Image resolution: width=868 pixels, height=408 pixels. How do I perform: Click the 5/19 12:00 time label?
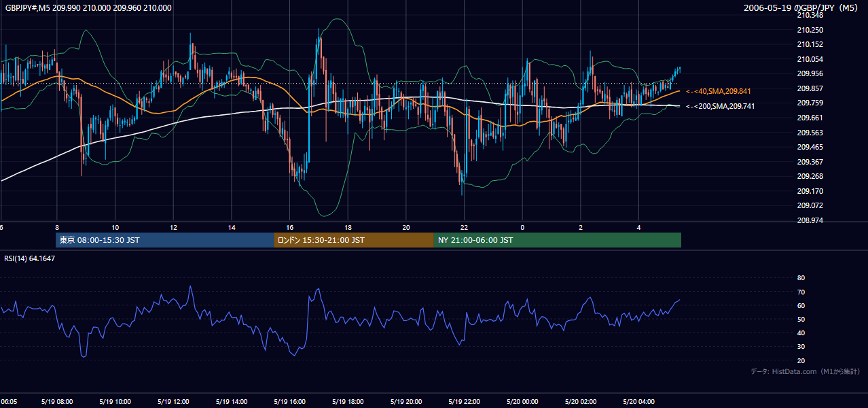point(173,402)
